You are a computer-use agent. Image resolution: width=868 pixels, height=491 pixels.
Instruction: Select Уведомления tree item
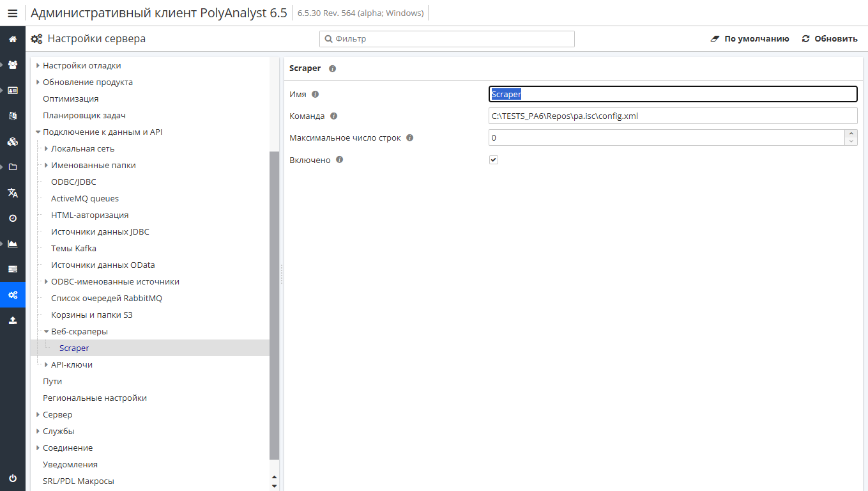(x=70, y=464)
